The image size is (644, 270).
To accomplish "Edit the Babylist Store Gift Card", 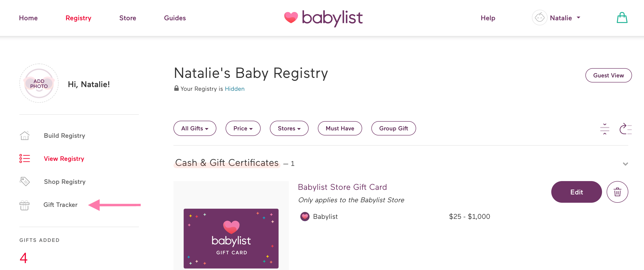I will [x=576, y=192].
